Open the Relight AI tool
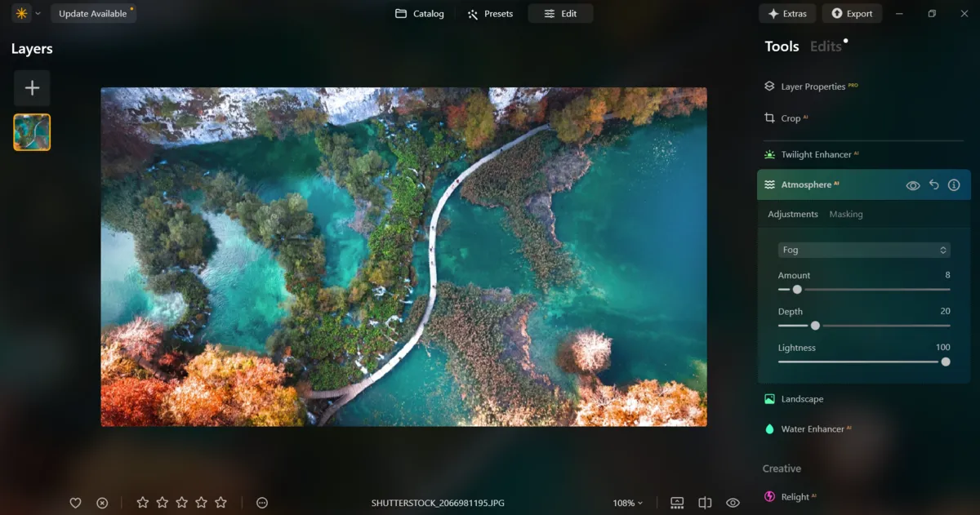This screenshot has width=980, height=515. (796, 496)
